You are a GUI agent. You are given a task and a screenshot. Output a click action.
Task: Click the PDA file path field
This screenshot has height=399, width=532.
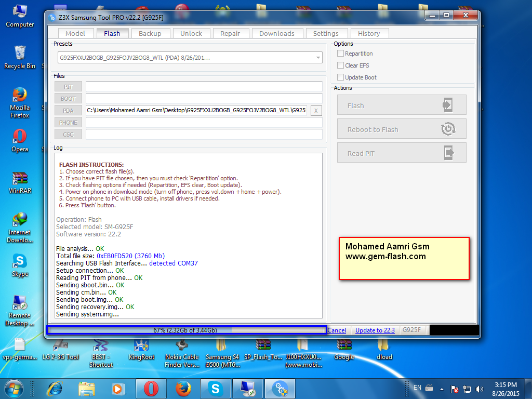[x=196, y=110]
